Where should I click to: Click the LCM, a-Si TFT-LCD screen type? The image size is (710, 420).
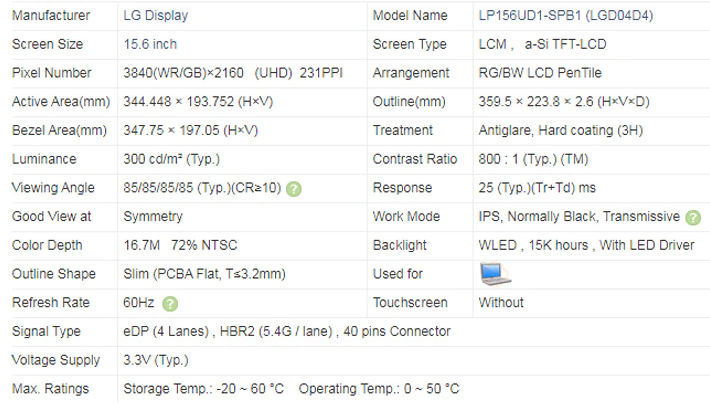click(542, 44)
